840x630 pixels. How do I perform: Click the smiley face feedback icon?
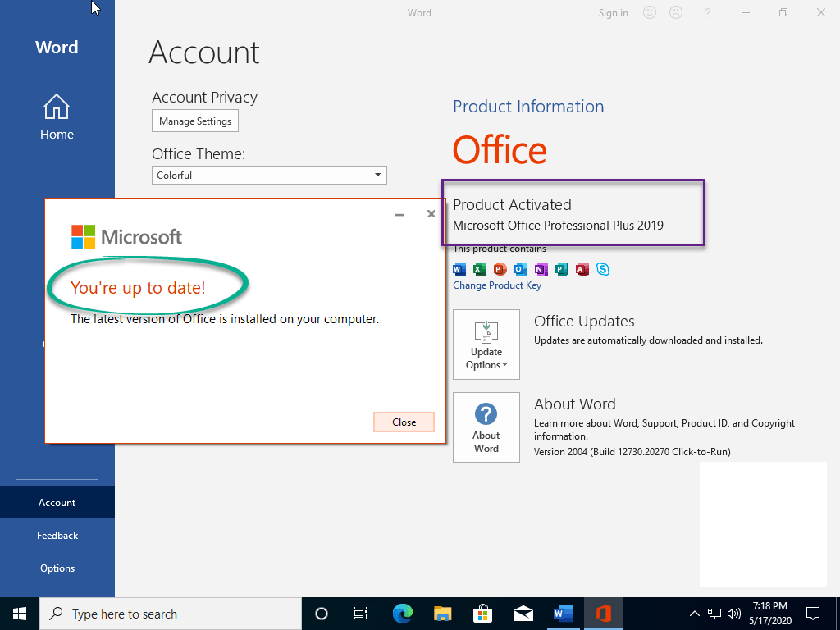[x=650, y=13]
